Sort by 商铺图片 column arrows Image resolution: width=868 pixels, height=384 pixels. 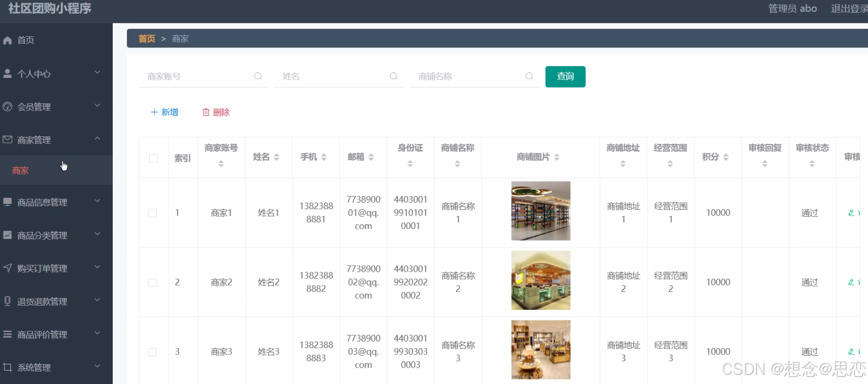point(557,157)
